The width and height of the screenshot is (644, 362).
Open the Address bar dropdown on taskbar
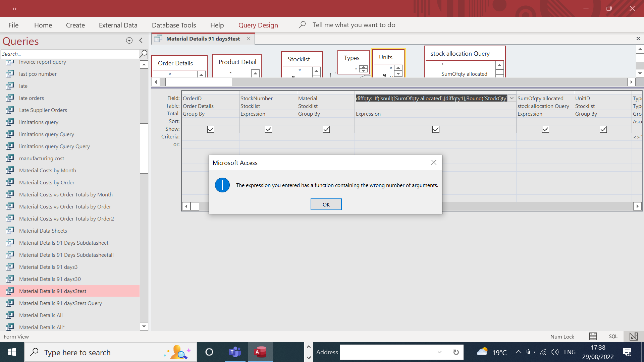click(439, 352)
